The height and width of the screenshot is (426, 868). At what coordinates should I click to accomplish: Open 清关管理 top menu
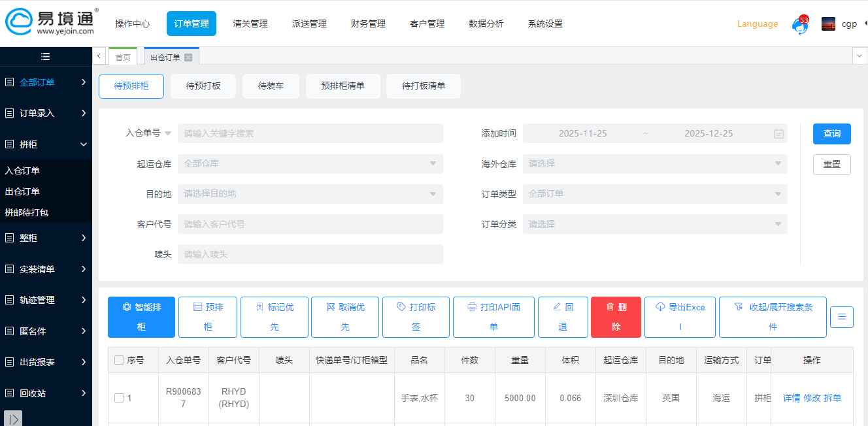coord(250,24)
